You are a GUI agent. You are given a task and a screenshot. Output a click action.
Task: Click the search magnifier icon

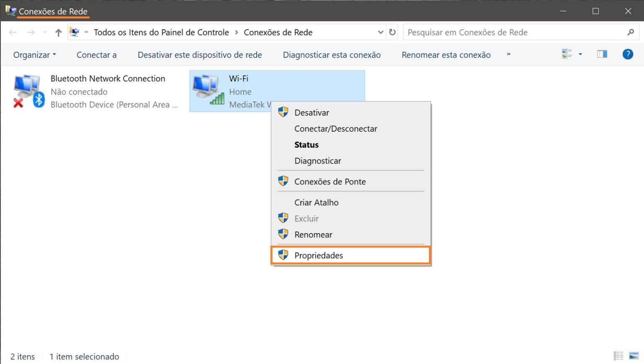click(x=631, y=32)
